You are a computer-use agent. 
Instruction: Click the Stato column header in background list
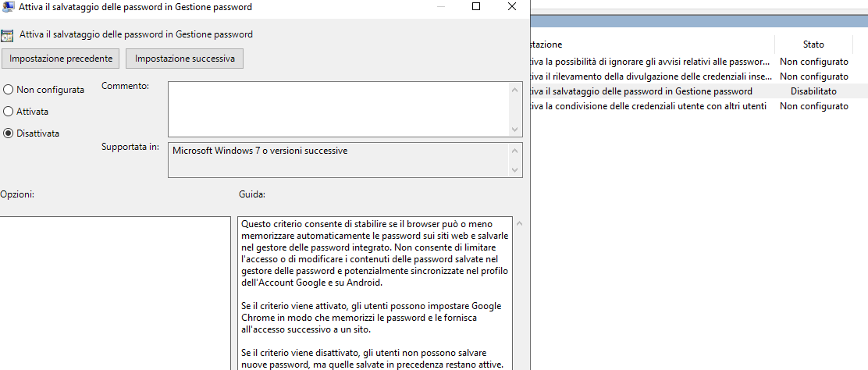[813, 44]
